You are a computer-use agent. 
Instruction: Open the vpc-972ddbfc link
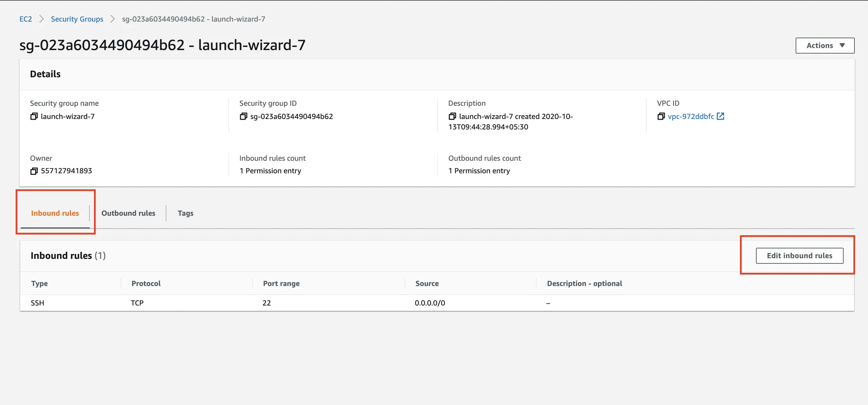[x=691, y=117]
